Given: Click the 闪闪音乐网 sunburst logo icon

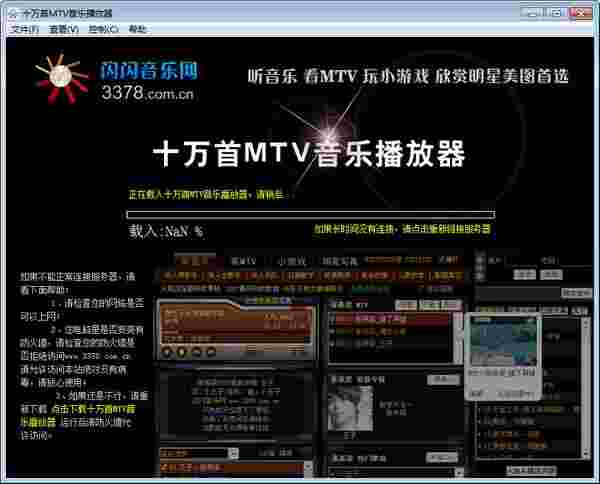Looking at the screenshot, I should pos(61,78).
